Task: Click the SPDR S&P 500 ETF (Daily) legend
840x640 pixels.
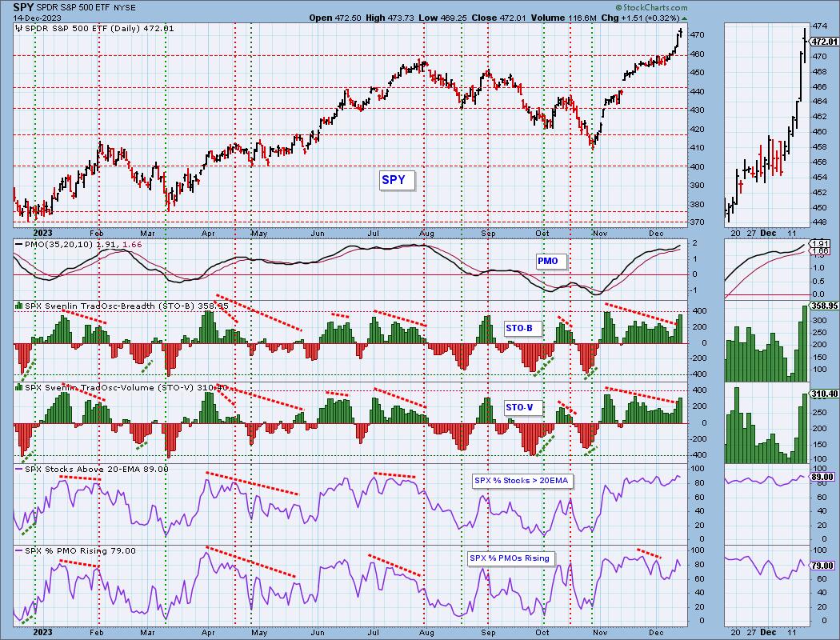Action: click(94, 28)
